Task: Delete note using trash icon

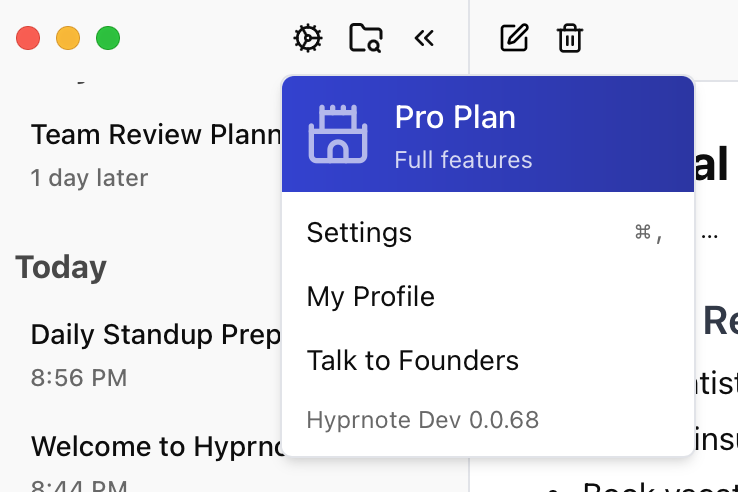Action: 570,38
